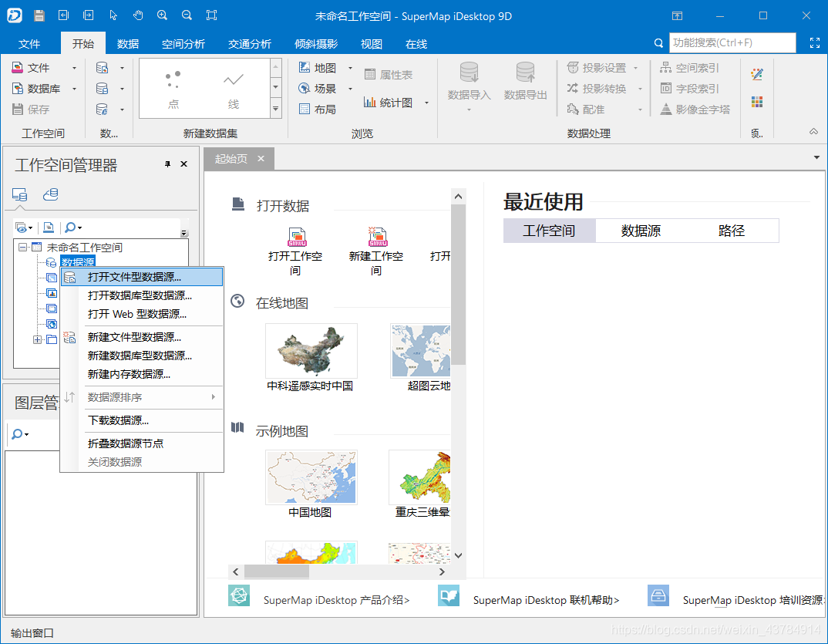Select the pan hand tool
Screen dimensions: 828x644
point(138,15)
